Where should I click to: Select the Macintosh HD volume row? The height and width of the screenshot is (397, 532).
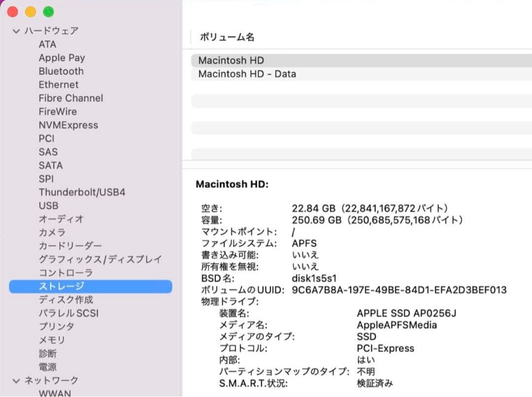point(230,60)
